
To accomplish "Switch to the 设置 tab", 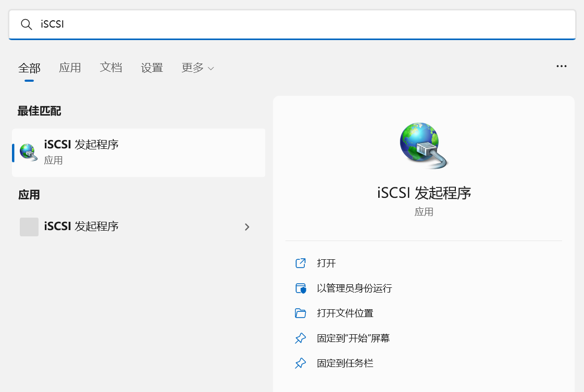I will click(152, 68).
